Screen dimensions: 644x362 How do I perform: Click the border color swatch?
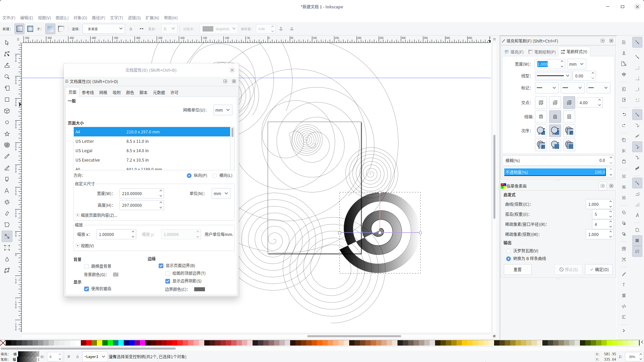[199, 289]
